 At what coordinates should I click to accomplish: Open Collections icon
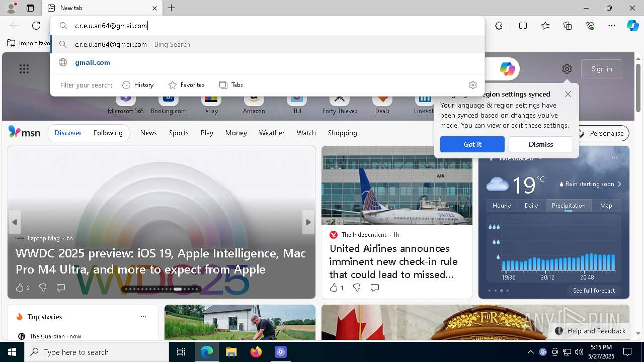point(568,26)
